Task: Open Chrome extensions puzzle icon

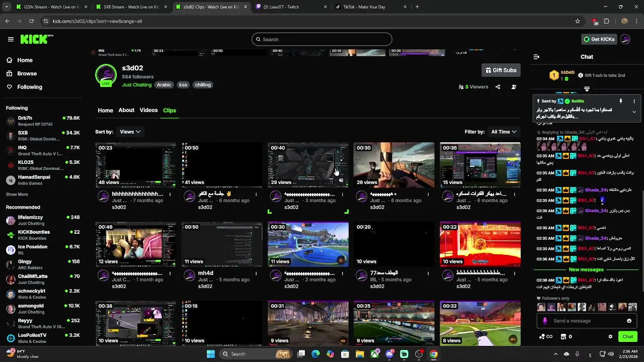Action: pos(607,21)
